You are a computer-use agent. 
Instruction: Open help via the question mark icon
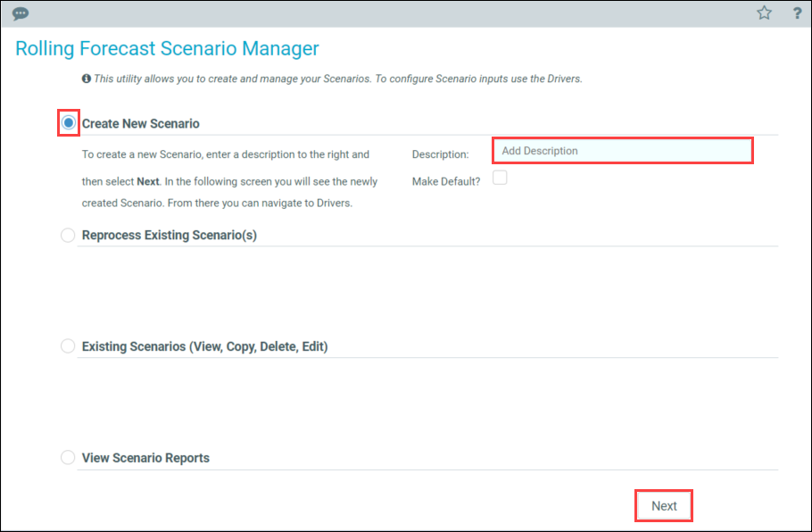pyautogui.click(x=798, y=13)
